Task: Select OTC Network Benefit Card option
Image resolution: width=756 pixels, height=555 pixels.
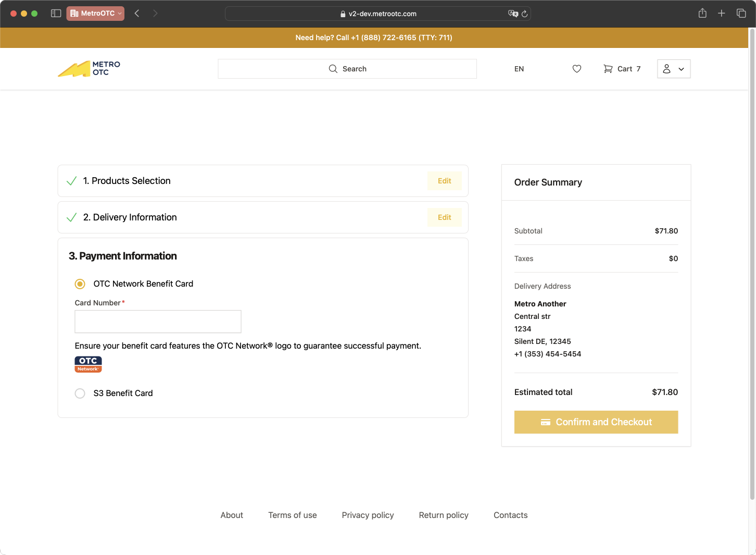Action: click(80, 284)
